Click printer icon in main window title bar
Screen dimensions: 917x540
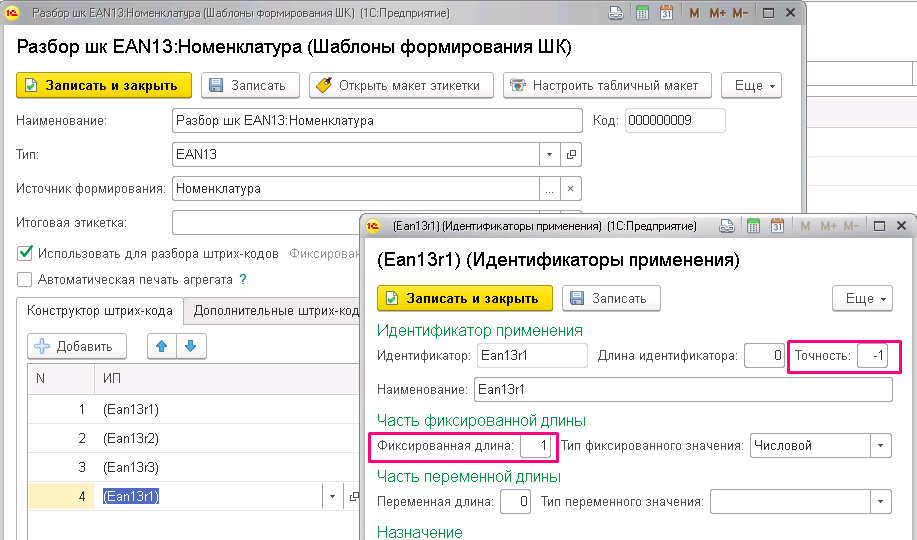[616, 13]
